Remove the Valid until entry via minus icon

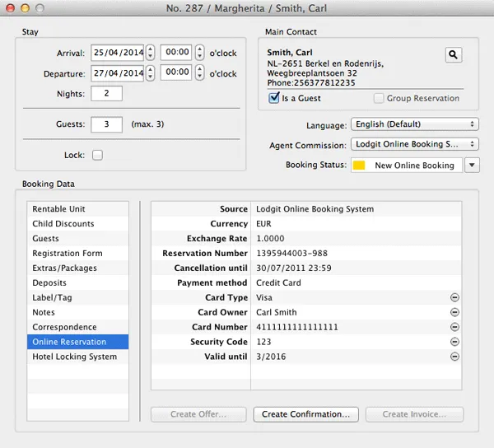tap(454, 357)
